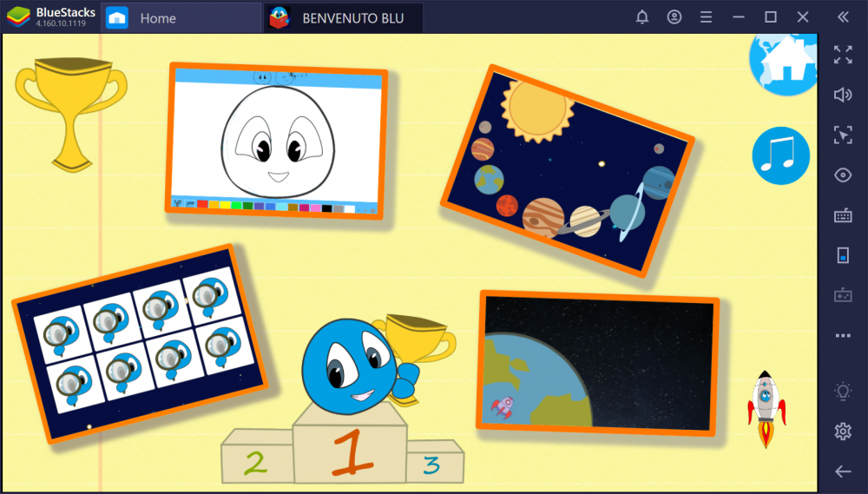Open the face coloring drawing game
This screenshot has height=494, width=868.
coord(276,141)
